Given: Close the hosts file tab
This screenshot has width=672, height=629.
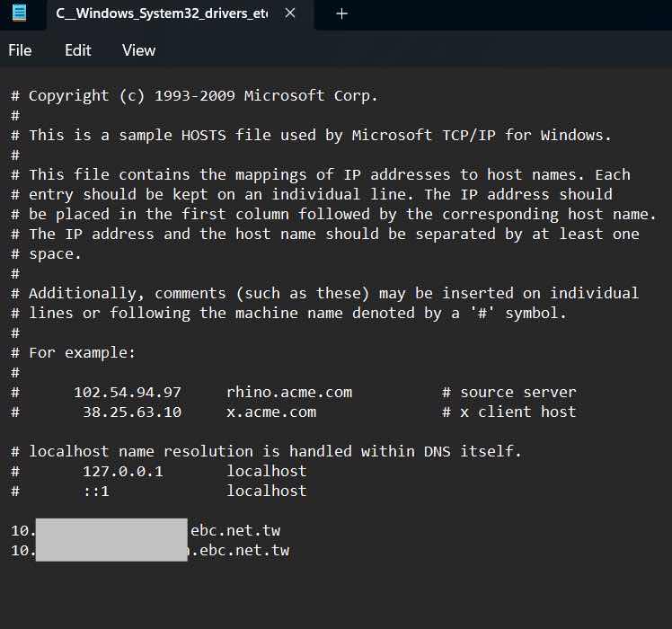Looking at the screenshot, I should [290, 13].
